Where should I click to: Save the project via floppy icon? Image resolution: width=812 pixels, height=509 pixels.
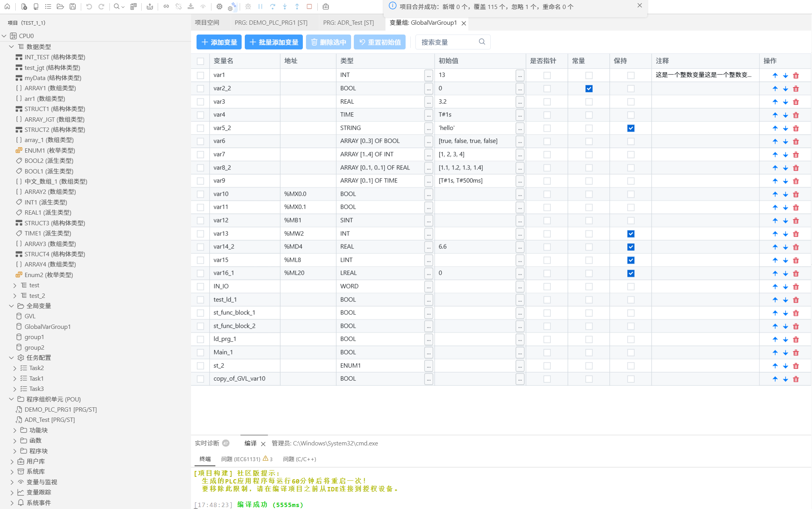[x=73, y=7]
